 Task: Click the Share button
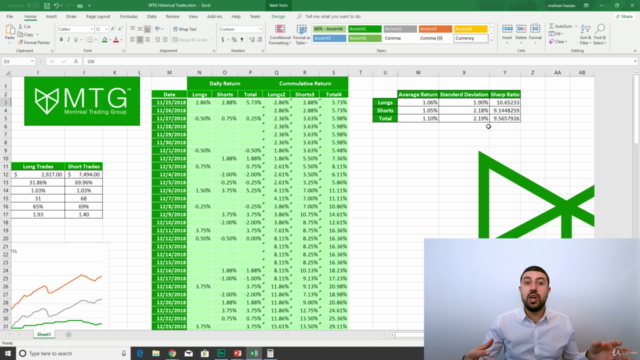(x=625, y=17)
